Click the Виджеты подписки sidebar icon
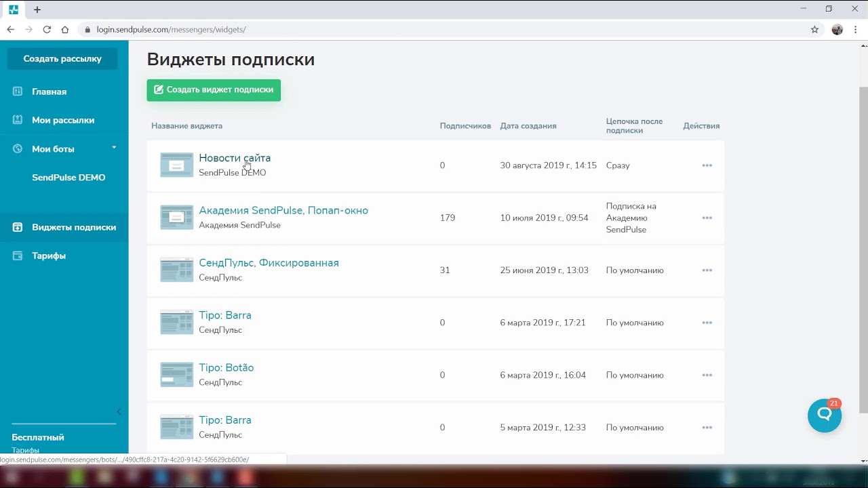This screenshot has height=488, width=868. click(x=18, y=227)
